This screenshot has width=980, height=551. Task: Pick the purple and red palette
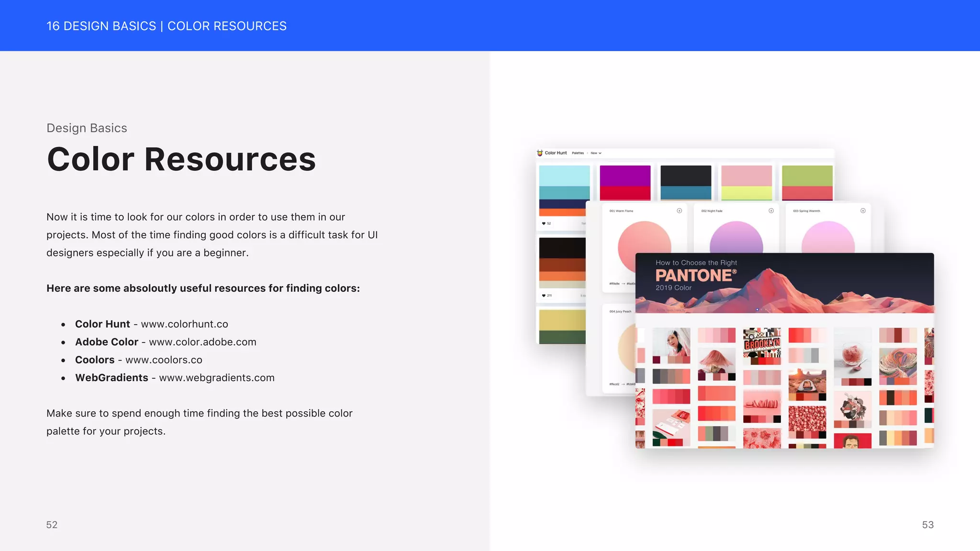tap(625, 183)
